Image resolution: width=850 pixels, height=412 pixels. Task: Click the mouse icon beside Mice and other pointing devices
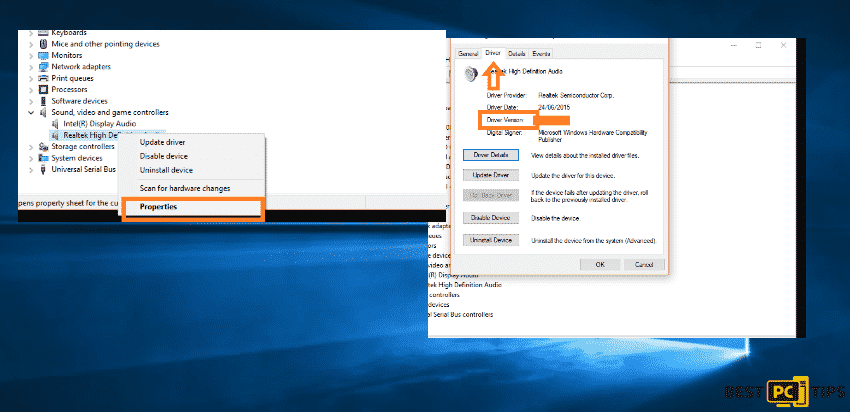[x=43, y=44]
